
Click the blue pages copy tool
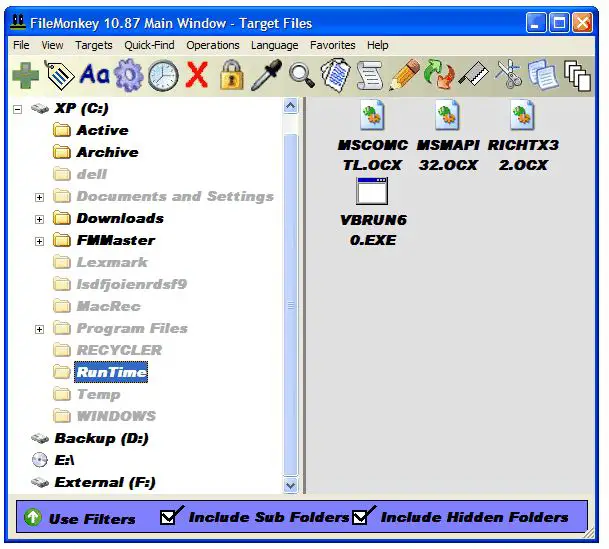tap(543, 75)
